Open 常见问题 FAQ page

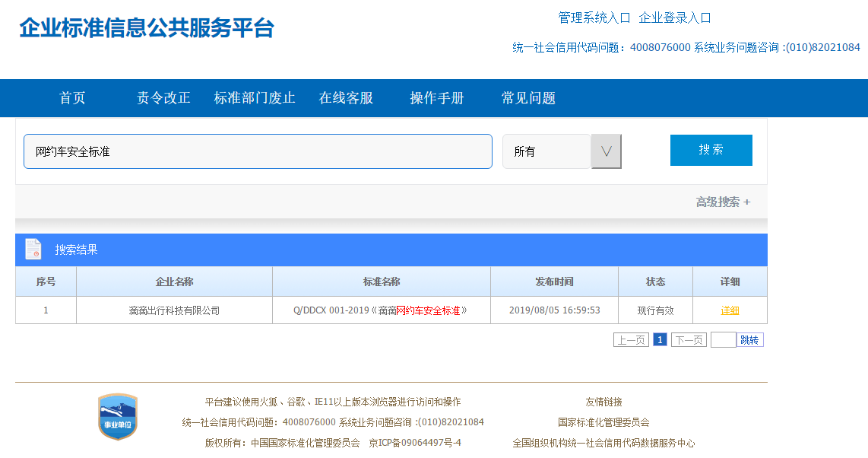coord(528,98)
